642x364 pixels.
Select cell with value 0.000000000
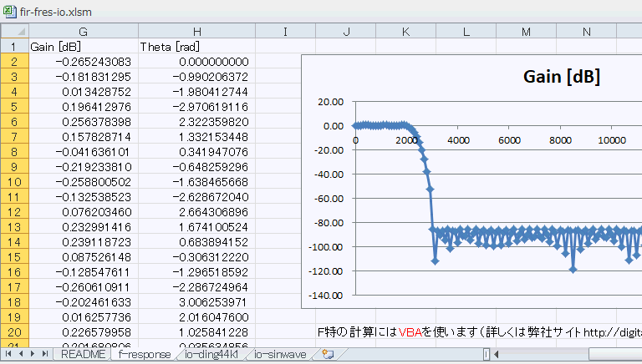click(x=197, y=61)
